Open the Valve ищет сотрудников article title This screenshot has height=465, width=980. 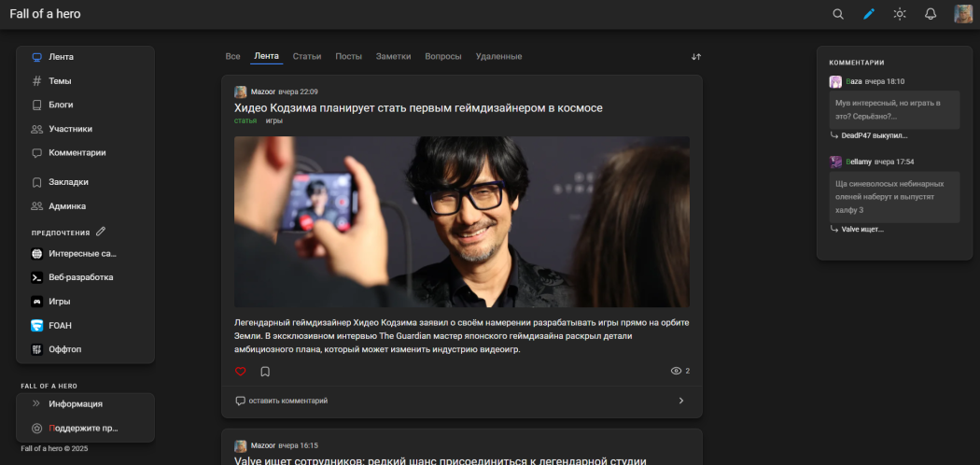[440, 461]
